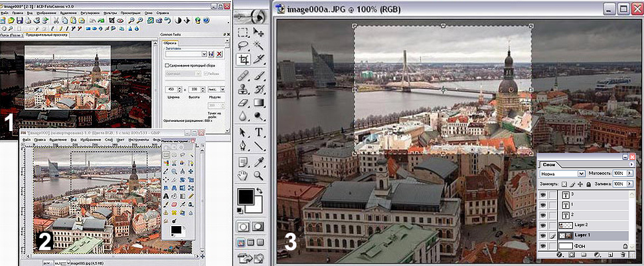Screen dimensions: 644x266
Task: Select the Eyedropper tool in Photoshop toolbox
Action: pyautogui.click(x=258, y=162)
